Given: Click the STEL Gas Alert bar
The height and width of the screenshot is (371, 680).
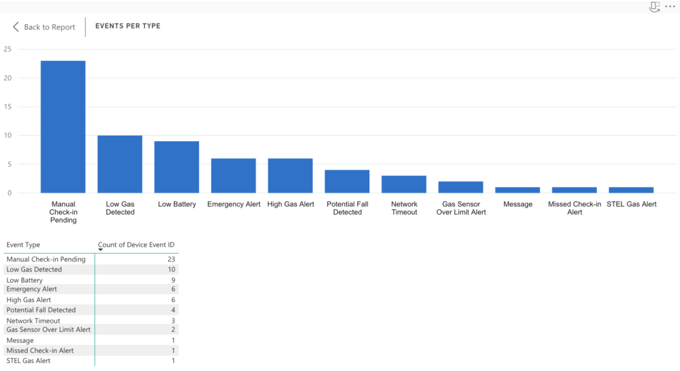Looking at the screenshot, I should pos(631,190).
